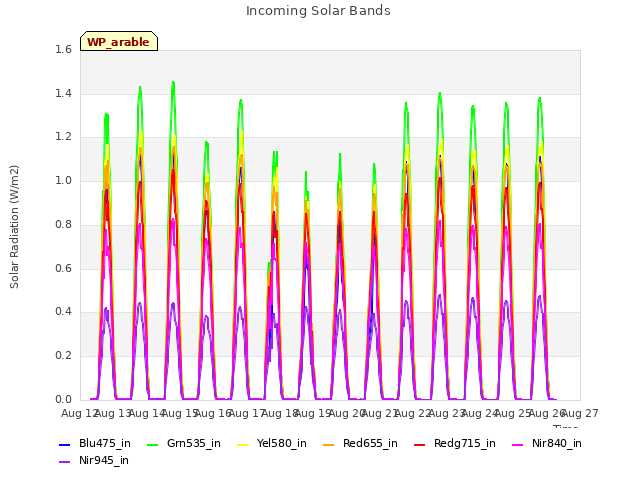Click the 1.2 y-axis tick label

click(63, 137)
